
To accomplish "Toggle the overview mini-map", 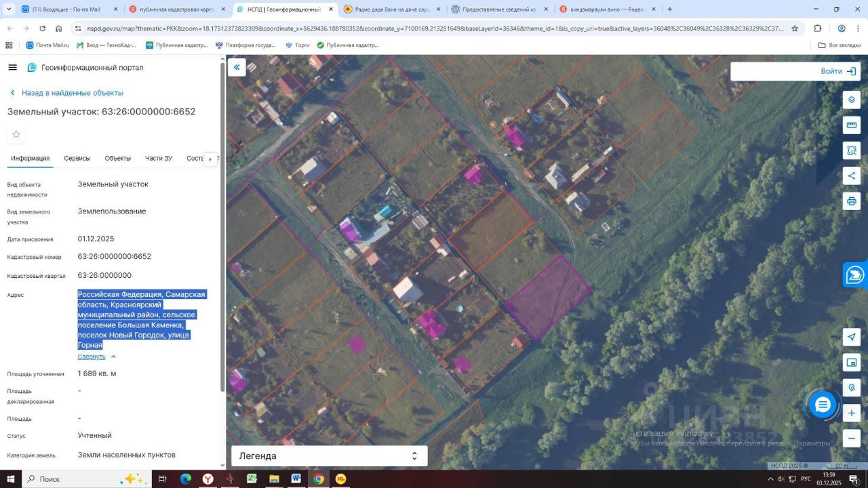I will [x=852, y=363].
